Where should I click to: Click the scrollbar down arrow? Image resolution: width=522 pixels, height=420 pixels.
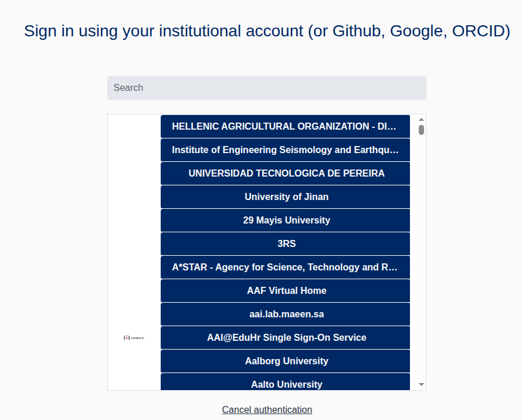pos(421,384)
